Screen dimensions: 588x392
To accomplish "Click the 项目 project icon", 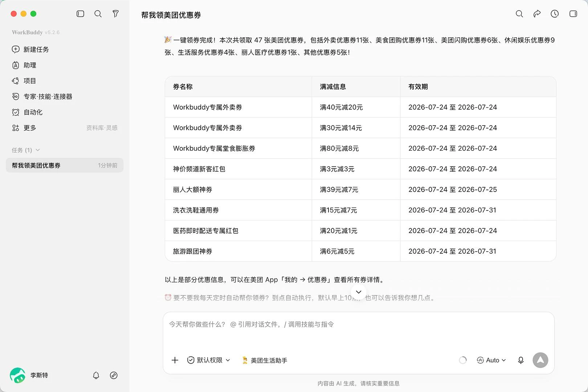I will [x=16, y=81].
